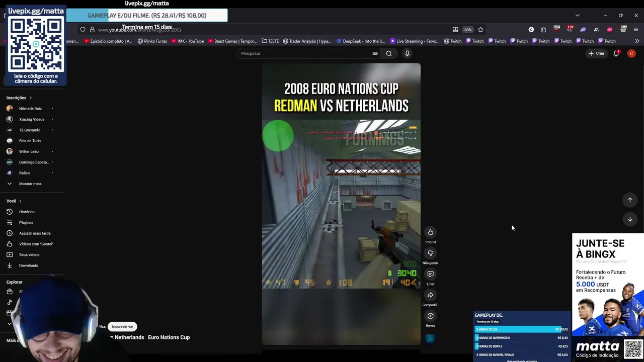Open the 'Beast Games | Tempor...' bookmark
644x362 pixels.
232,41
